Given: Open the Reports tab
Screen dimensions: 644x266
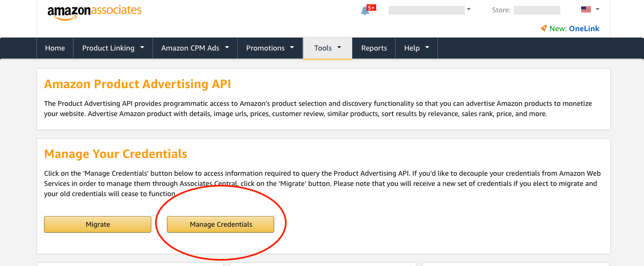Looking at the screenshot, I should (374, 48).
